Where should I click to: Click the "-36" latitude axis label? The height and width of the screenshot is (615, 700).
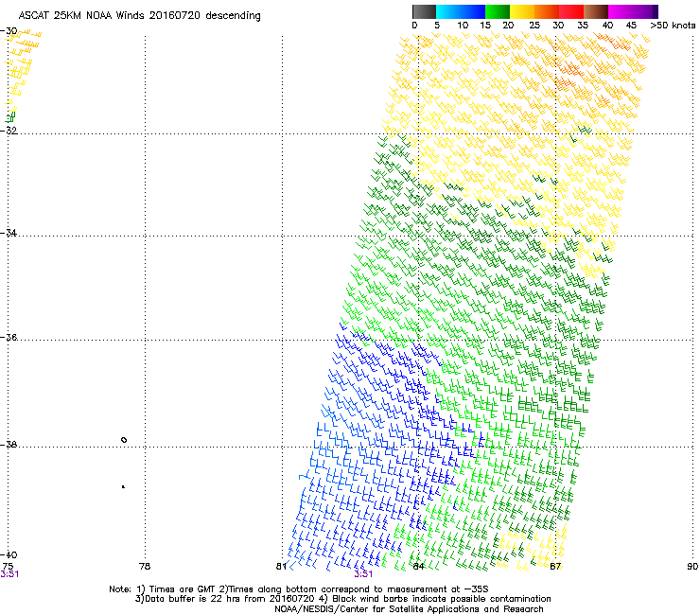[9, 337]
